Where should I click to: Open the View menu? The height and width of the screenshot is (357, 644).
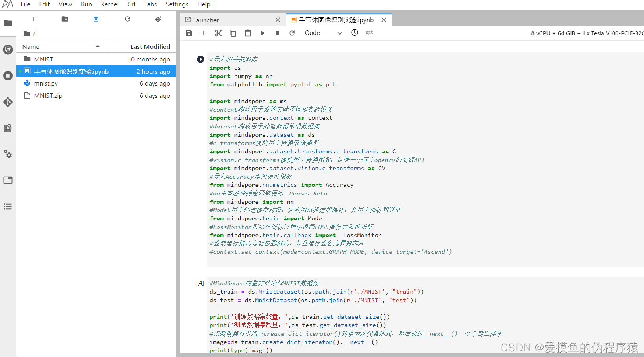(65, 4)
